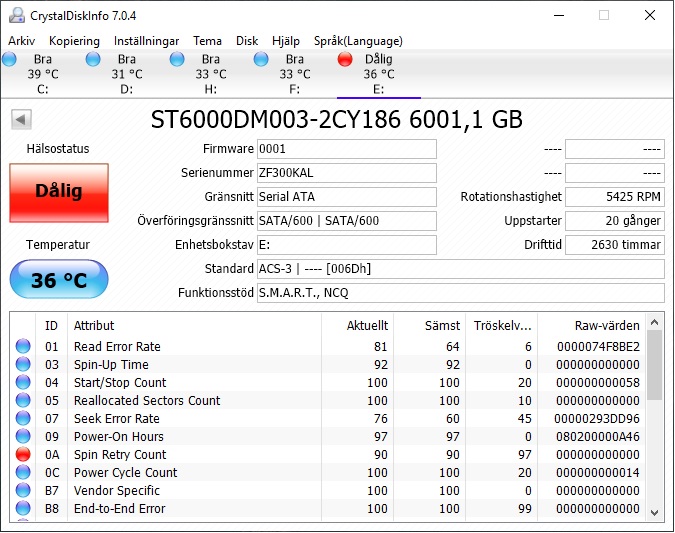
Task: Select drive D: at 31 °C
Action: pyautogui.click(x=127, y=74)
